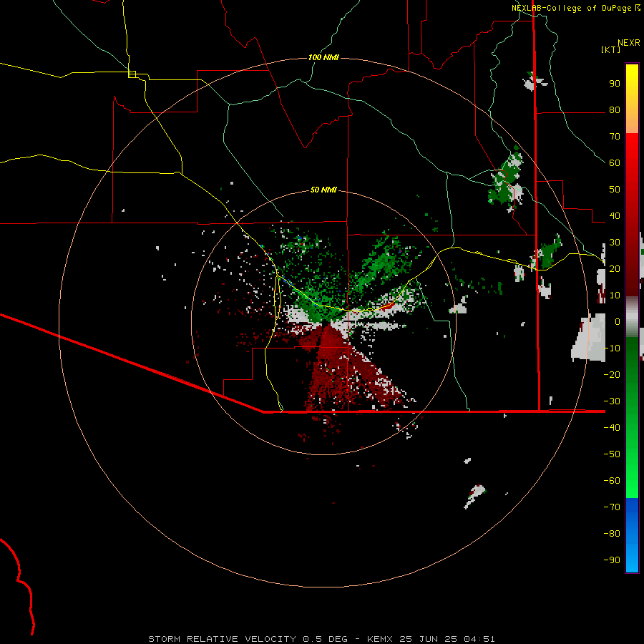Click the 0 value on velocity scale
Viewport: 644px width, 644px height.
click(618, 321)
